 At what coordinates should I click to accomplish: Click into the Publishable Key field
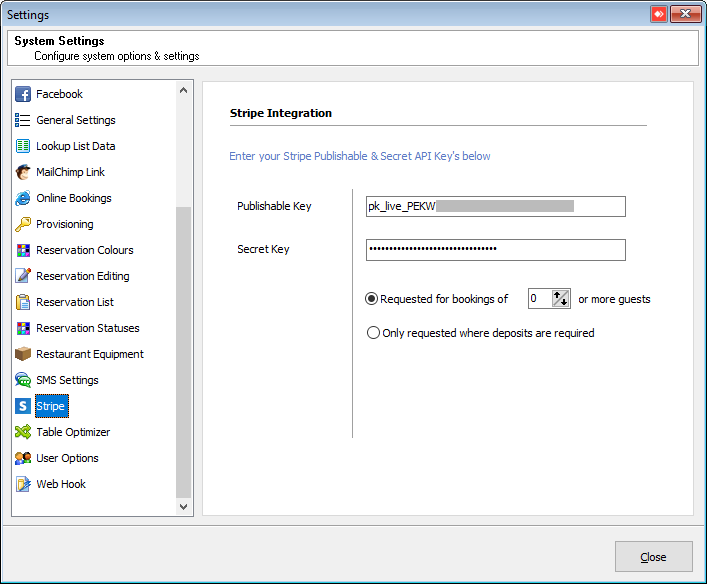496,207
